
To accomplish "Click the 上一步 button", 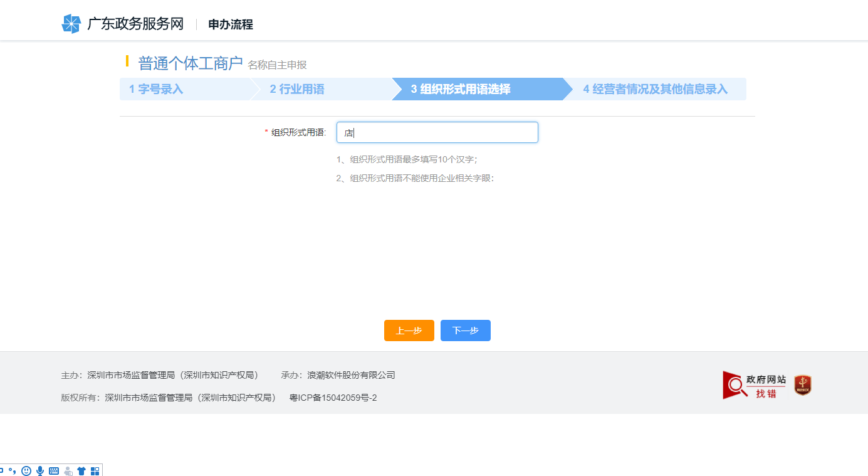I will tap(409, 331).
